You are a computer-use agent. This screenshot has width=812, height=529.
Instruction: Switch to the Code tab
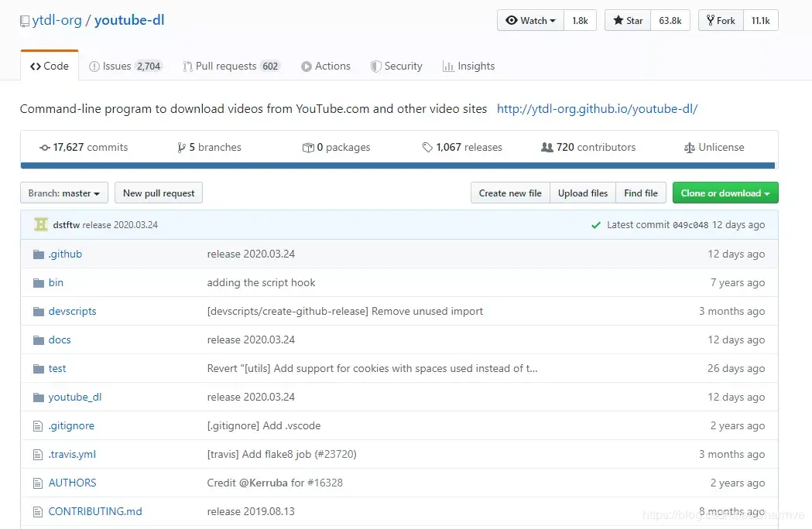[x=50, y=66]
